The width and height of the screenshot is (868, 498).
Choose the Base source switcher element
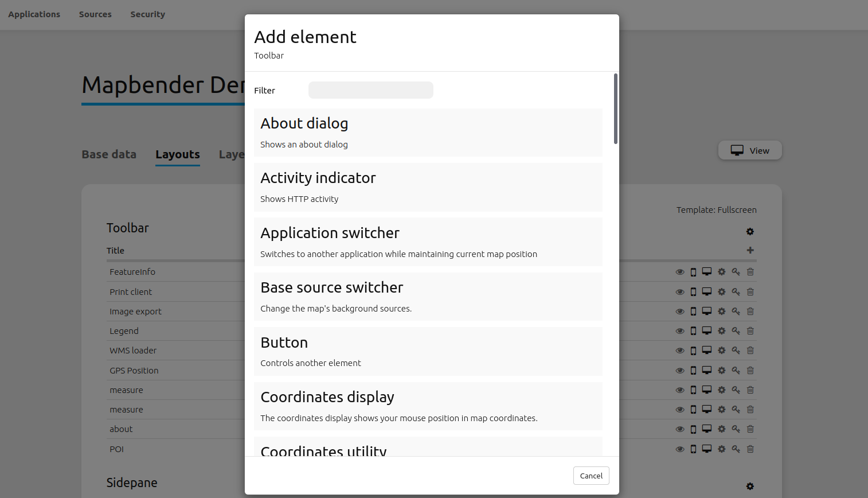(428, 297)
